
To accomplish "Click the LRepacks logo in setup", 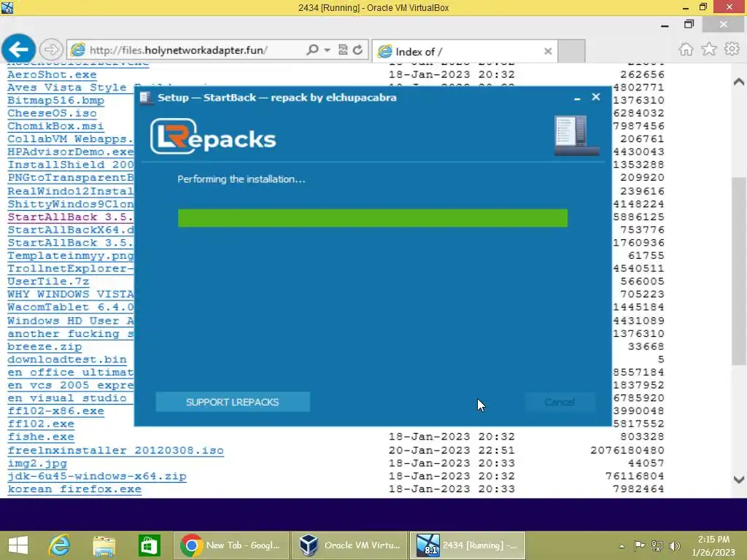I will tap(213, 136).
